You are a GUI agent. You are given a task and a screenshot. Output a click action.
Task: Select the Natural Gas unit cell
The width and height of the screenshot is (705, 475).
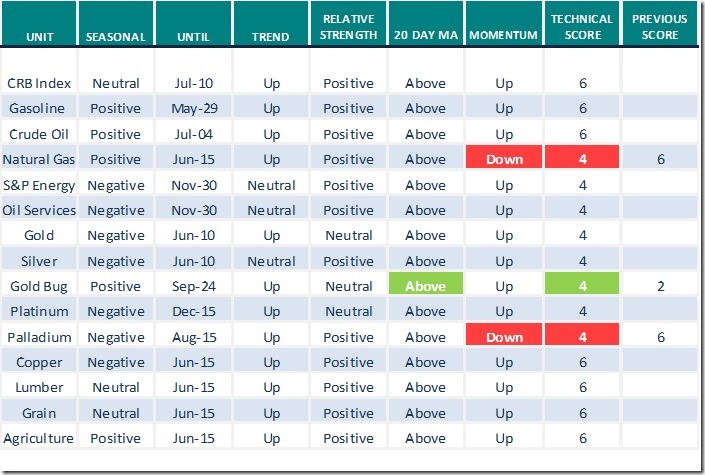click(x=40, y=159)
